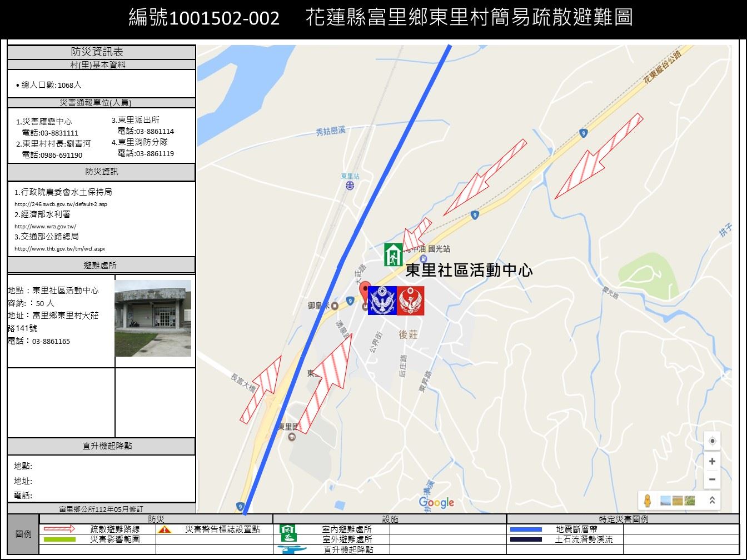Image resolution: width=747 pixels, height=560 pixels.
Task: Expand the imagery panel double chevron
Action: [711, 500]
